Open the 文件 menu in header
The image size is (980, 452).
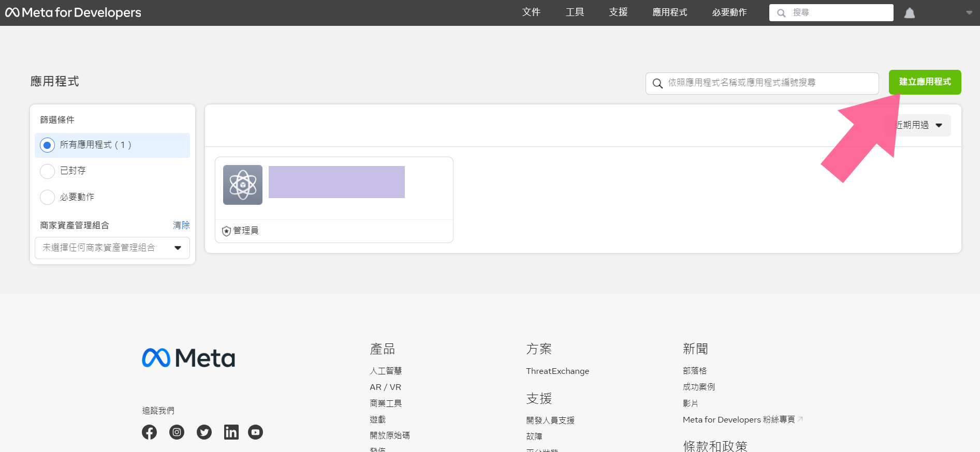(x=531, y=12)
